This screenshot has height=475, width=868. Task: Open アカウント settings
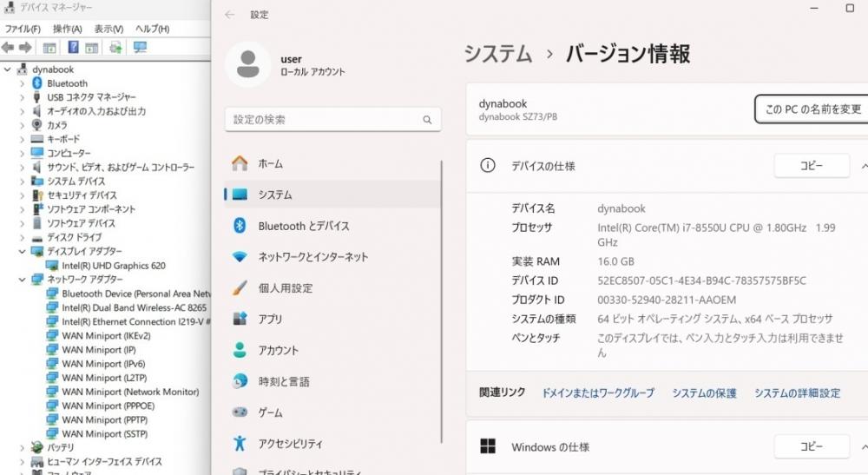click(x=332, y=351)
